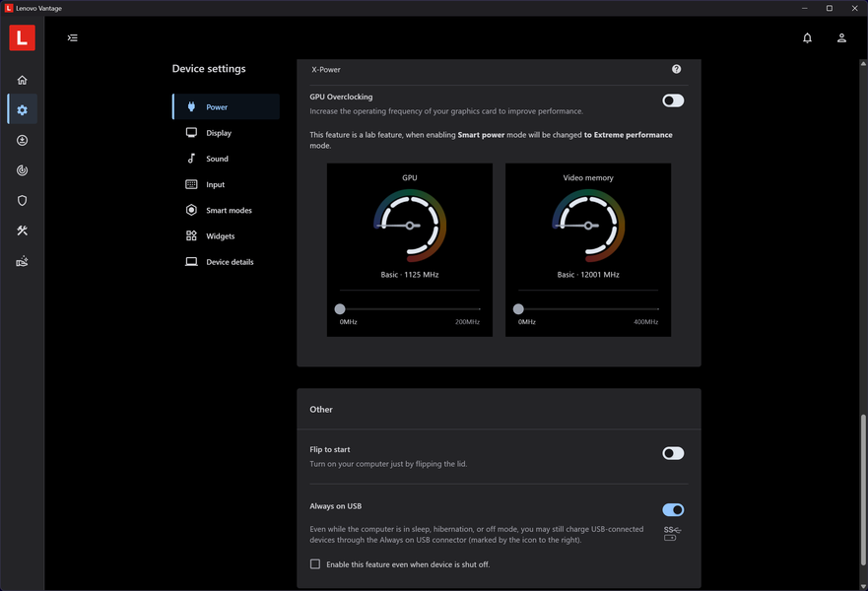Toggle GPU Overclocking switch on
Image resolution: width=868 pixels, height=591 pixels.
pos(673,100)
